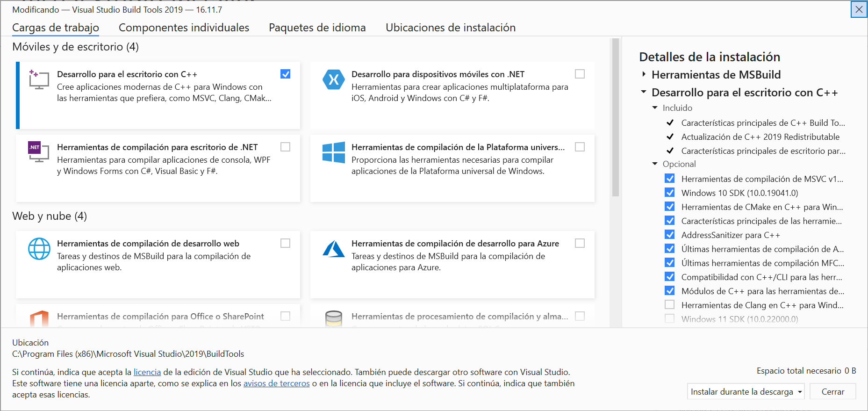Uncheck Características principales de las herramientas option

pos(670,221)
